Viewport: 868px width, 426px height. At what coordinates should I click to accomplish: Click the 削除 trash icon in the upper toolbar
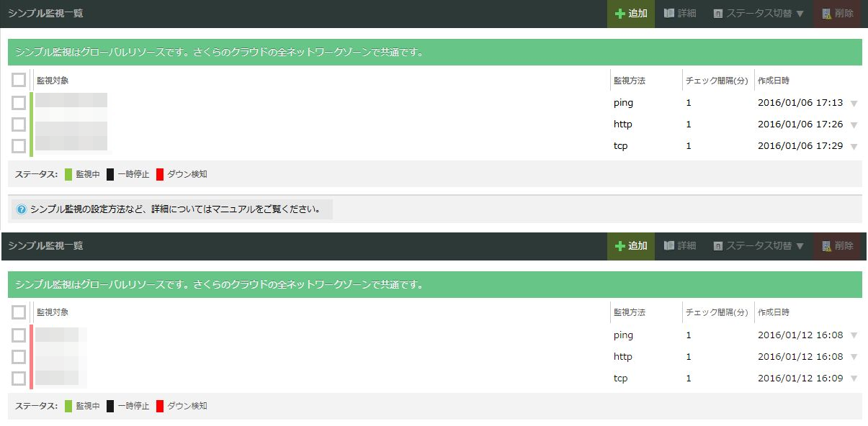click(826, 14)
